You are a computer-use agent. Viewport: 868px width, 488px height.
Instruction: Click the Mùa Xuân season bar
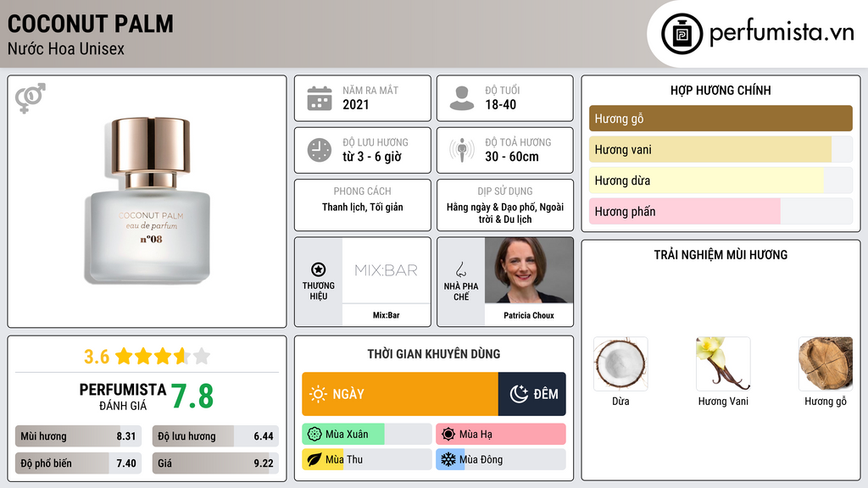[x=366, y=435]
